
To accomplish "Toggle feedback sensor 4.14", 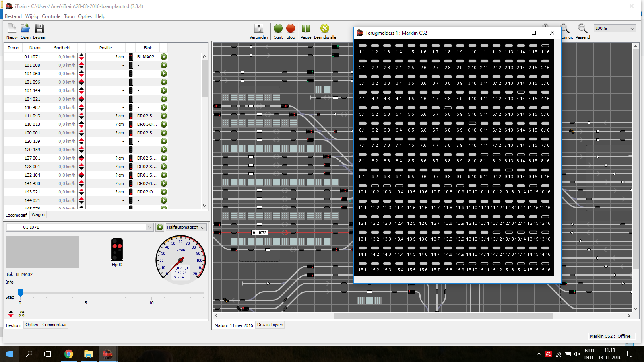I will pos(521,92).
